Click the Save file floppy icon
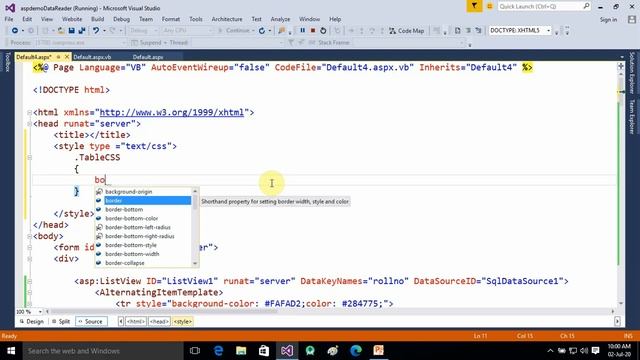640x360 pixels. (71, 31)
